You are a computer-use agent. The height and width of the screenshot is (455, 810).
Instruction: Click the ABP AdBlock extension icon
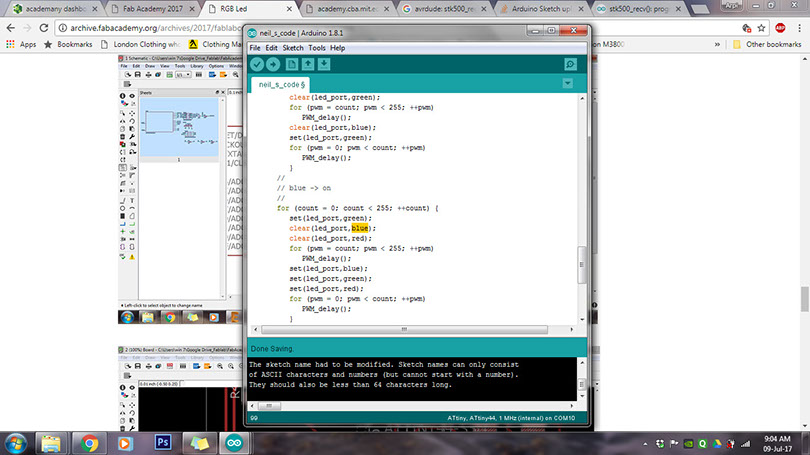click(x=781, y=28)
